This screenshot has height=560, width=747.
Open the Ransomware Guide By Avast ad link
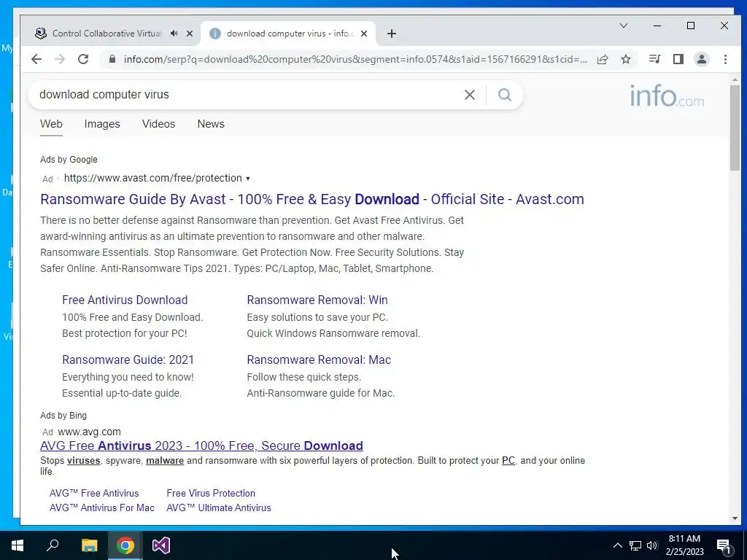[312, 199]
